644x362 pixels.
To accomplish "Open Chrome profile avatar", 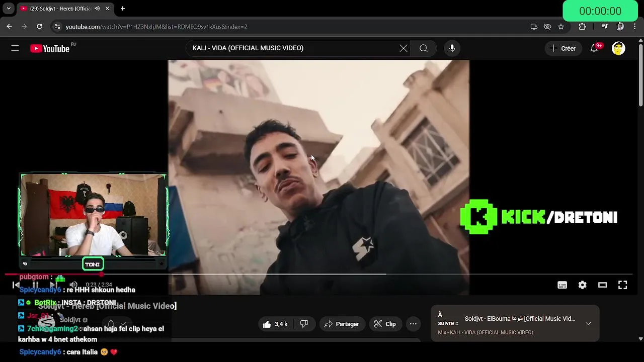I will point(620,27).
